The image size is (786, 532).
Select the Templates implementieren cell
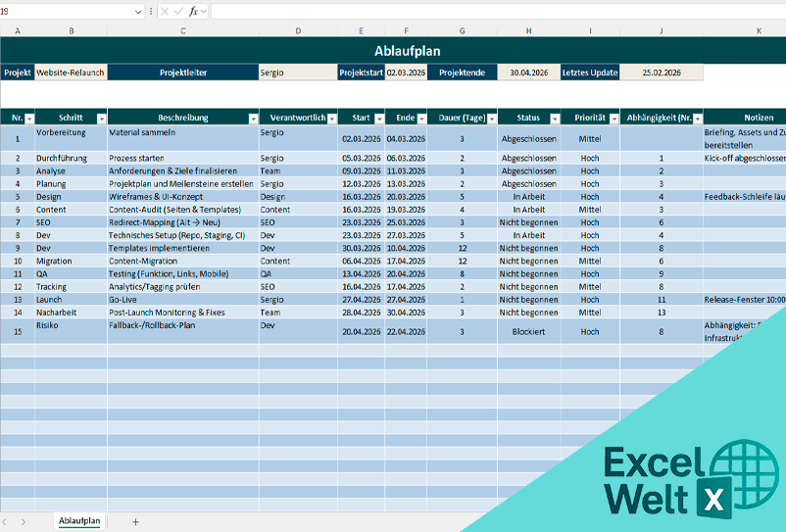183,248
